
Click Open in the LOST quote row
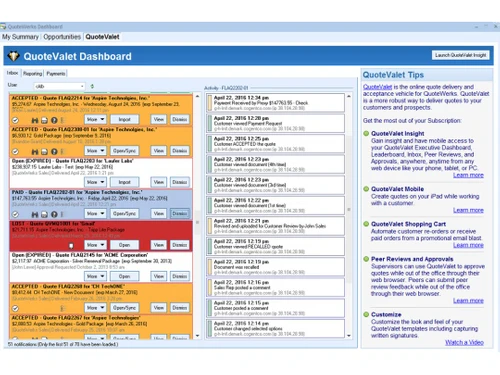point(124,245)
